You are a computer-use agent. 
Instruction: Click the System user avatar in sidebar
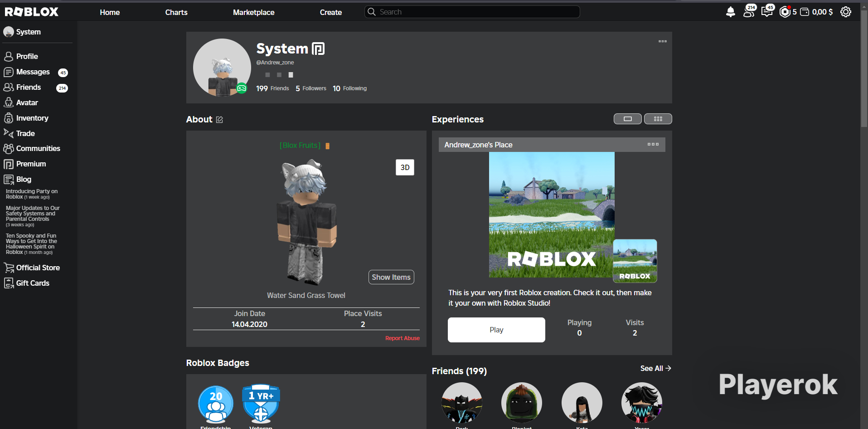tap(9, 32)
